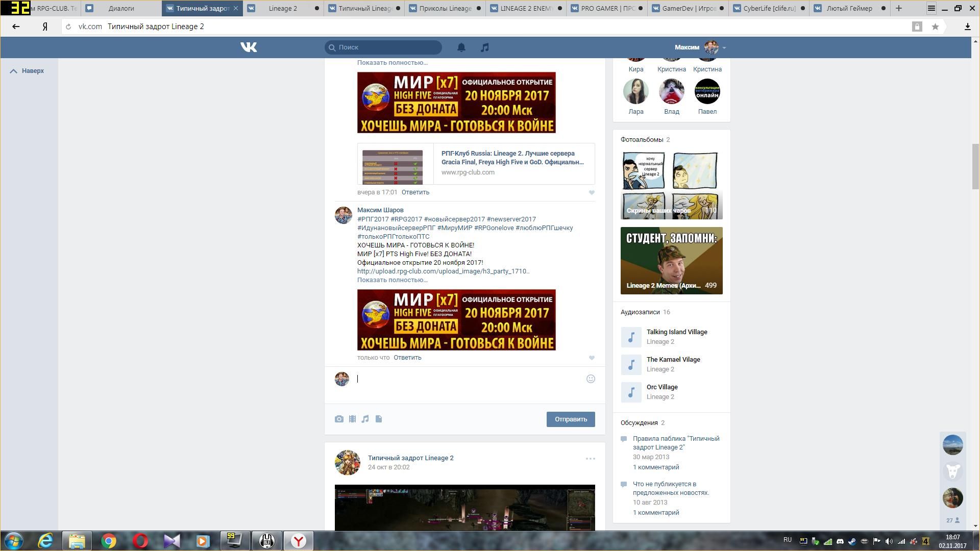
Task: Switch to the Приколы Lineage tab
Action: pos(445,8)
